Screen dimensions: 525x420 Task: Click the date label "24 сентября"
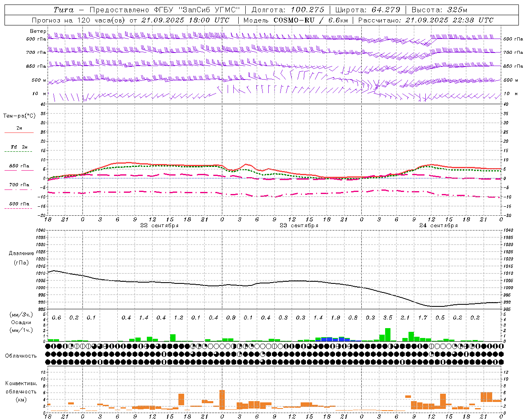point(438,226)
